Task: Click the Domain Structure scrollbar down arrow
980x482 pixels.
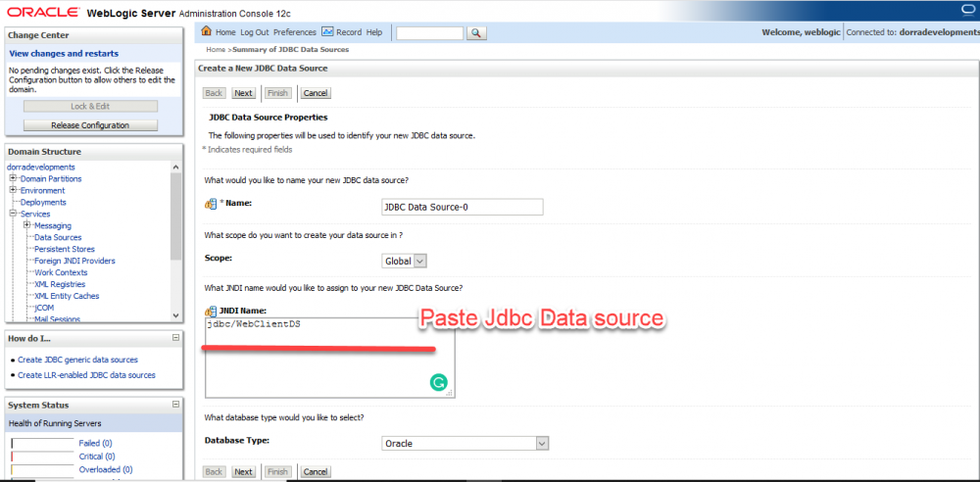Action: tap(176, 314)
